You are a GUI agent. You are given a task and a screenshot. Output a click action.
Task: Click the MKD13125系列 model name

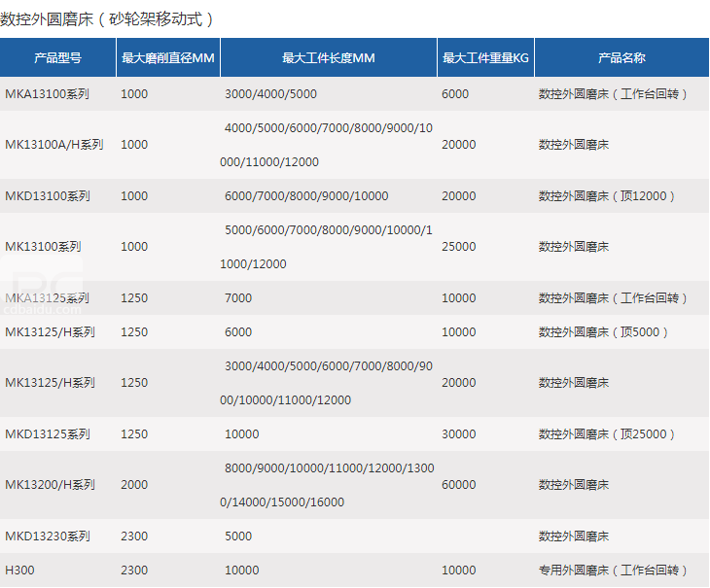48,434
